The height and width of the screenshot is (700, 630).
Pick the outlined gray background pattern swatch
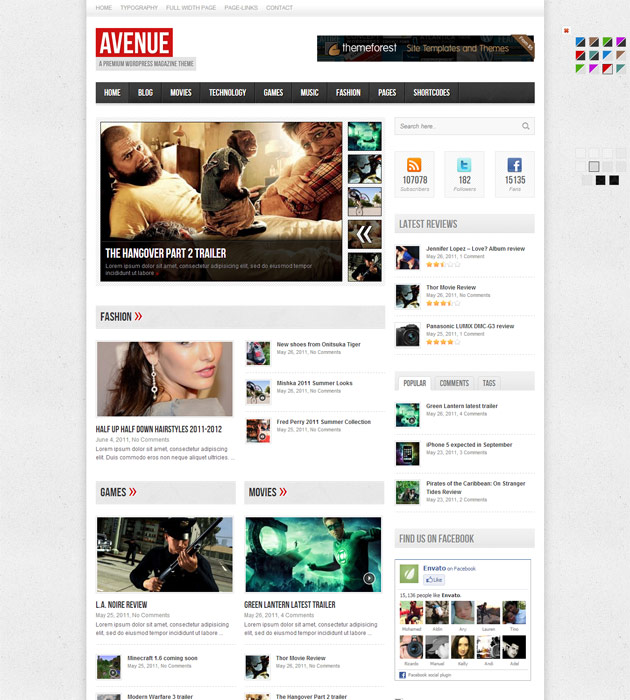click(594, 167)
